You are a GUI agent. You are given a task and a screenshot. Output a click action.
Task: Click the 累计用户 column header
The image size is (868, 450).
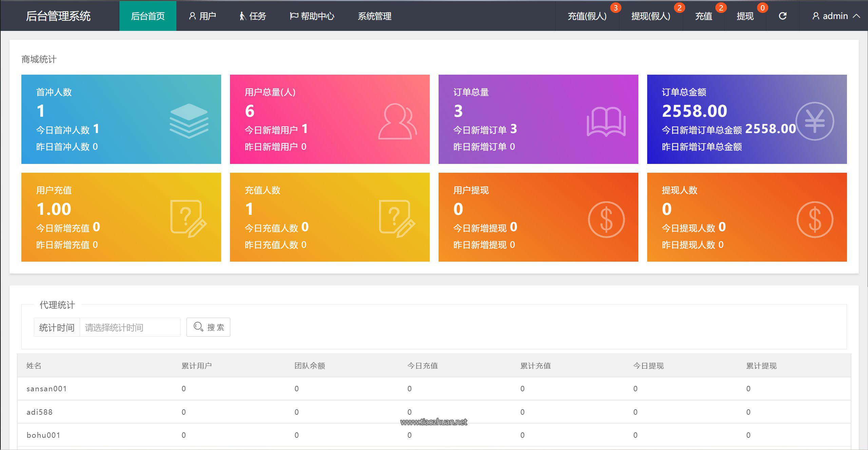pyautogui.click(x=197, y=365)
